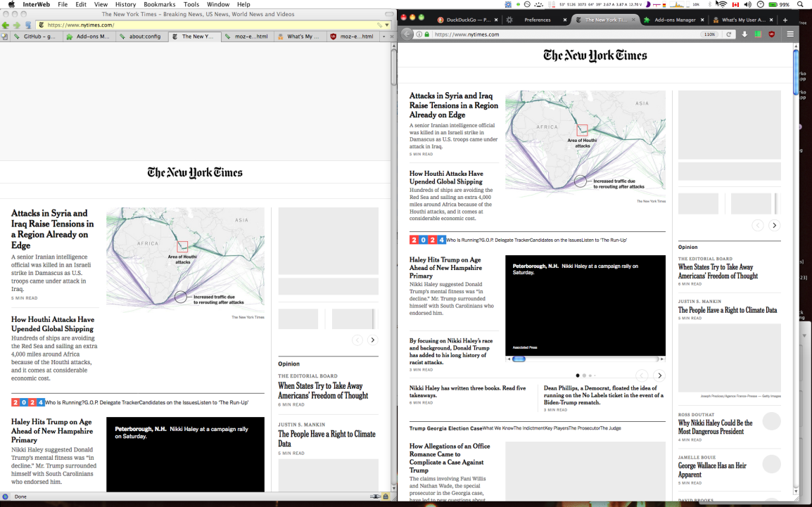
Task: Click the online/offline connection icon in the status bar
Action: pyautogui.click(x=376, y=496)
